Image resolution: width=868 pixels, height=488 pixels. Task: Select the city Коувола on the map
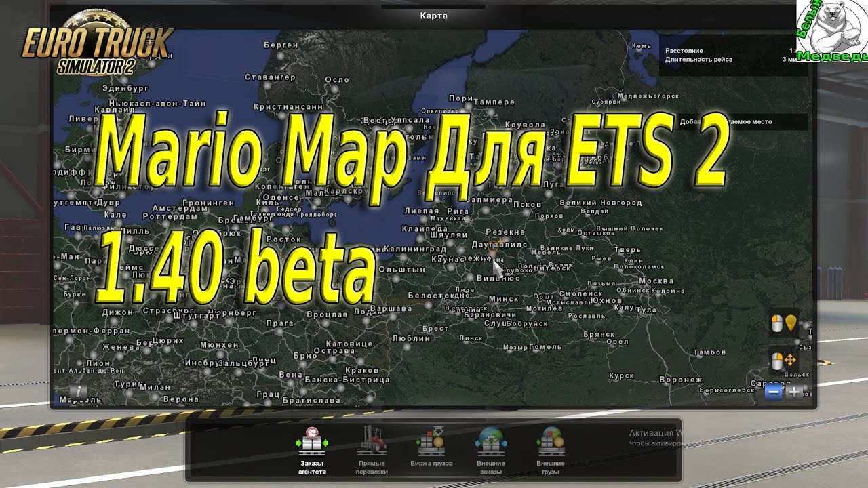tap(525, 125)
